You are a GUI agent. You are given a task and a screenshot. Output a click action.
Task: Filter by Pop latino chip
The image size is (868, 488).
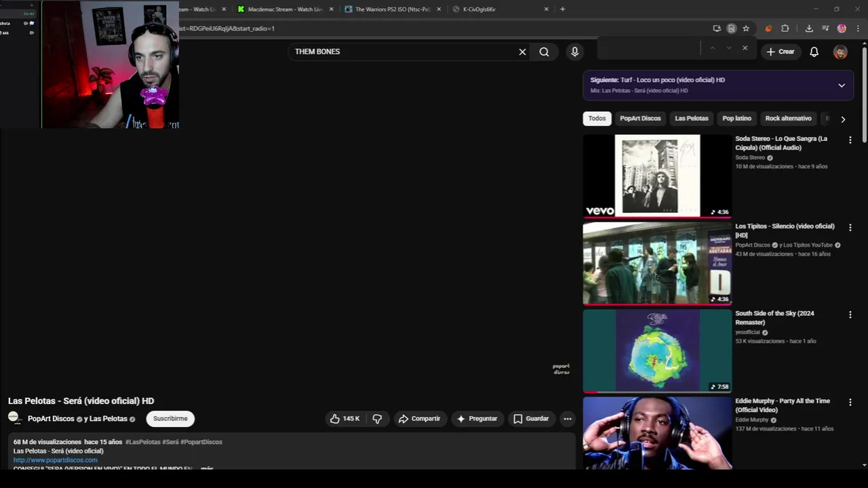(x=736, y=119)
